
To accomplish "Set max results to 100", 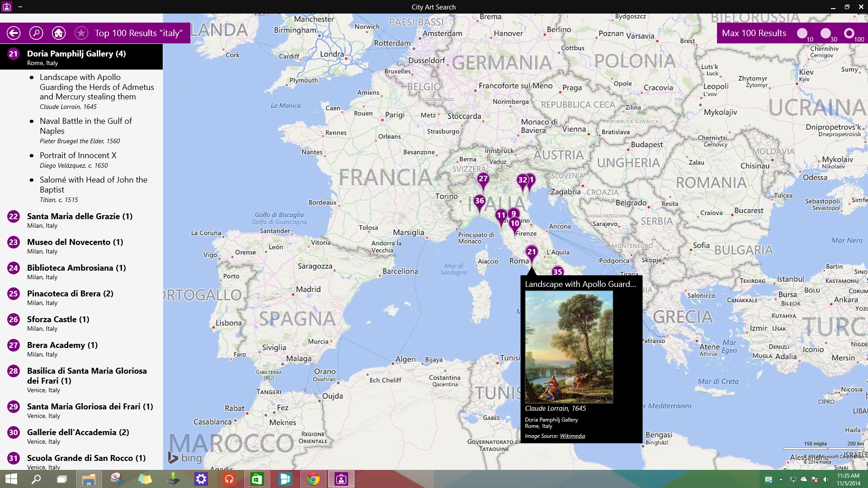I will (849, 33).
